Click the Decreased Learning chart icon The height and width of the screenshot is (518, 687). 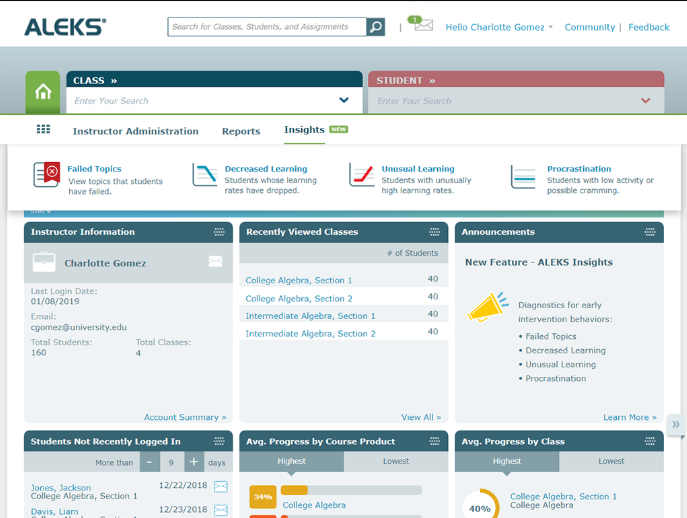tap(205, 174)
